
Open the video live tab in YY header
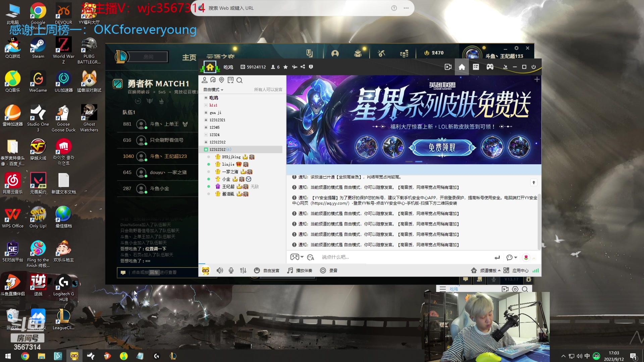[448, 67]
